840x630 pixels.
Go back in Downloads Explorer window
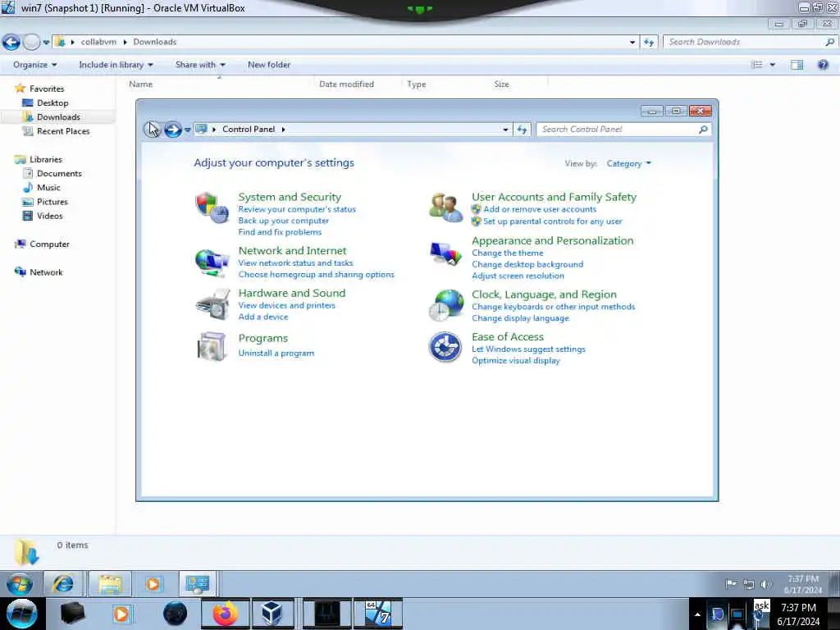[11, 42]
